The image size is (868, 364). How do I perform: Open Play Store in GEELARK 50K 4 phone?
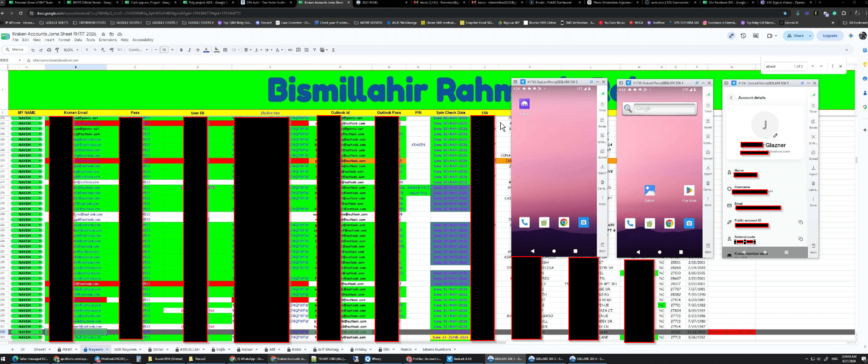point(689,193)
